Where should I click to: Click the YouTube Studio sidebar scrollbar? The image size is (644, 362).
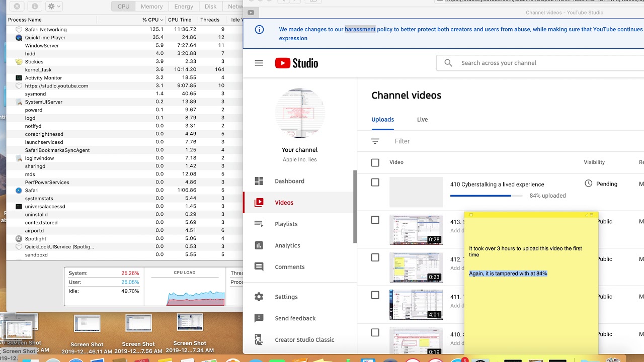click(x=355, y=206)
